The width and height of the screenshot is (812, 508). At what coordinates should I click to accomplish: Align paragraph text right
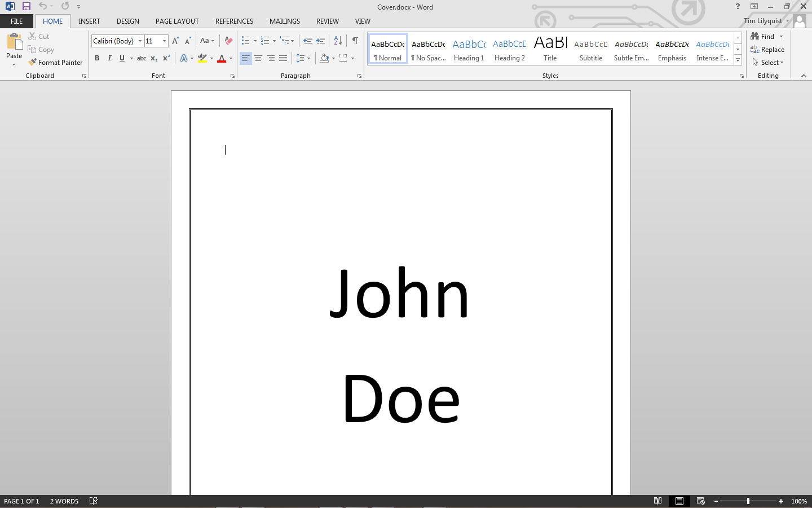[271, 58]
